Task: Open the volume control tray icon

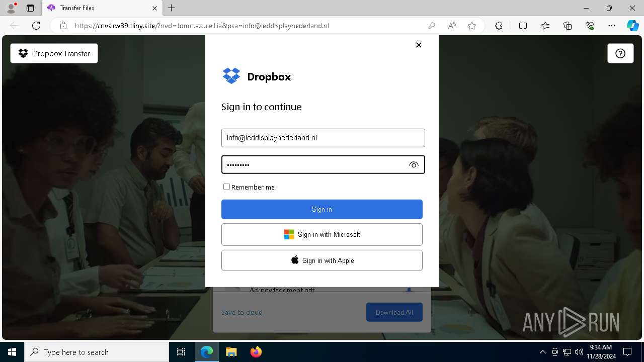Action: (579, 352)
